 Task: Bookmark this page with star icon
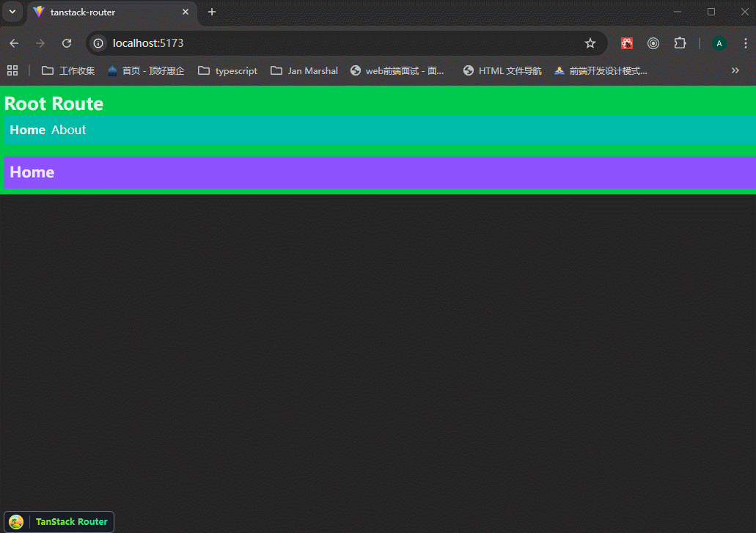tap(590, 43)
